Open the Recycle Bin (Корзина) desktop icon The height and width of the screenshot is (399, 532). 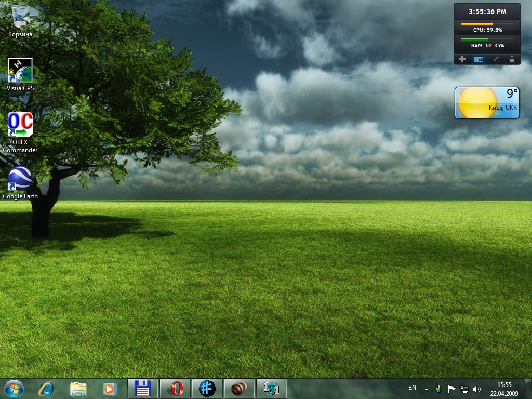point(20,17)
